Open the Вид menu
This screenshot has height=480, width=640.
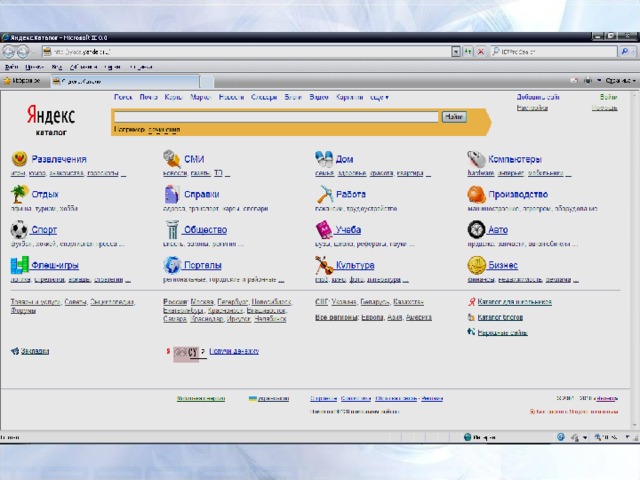57,67
